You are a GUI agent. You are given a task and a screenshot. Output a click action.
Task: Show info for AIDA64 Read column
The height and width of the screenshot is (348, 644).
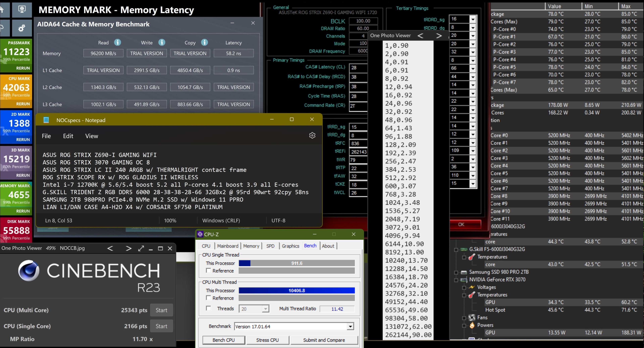[117, 42]
